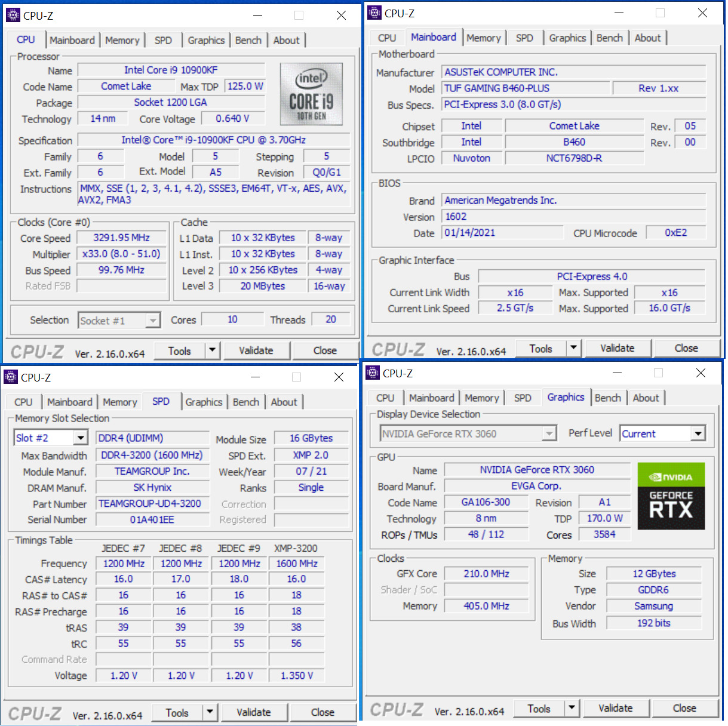The image size is (728, 726).
Task: Switch to SPD tab in CPU window
Action: click(x=163, y=40)
